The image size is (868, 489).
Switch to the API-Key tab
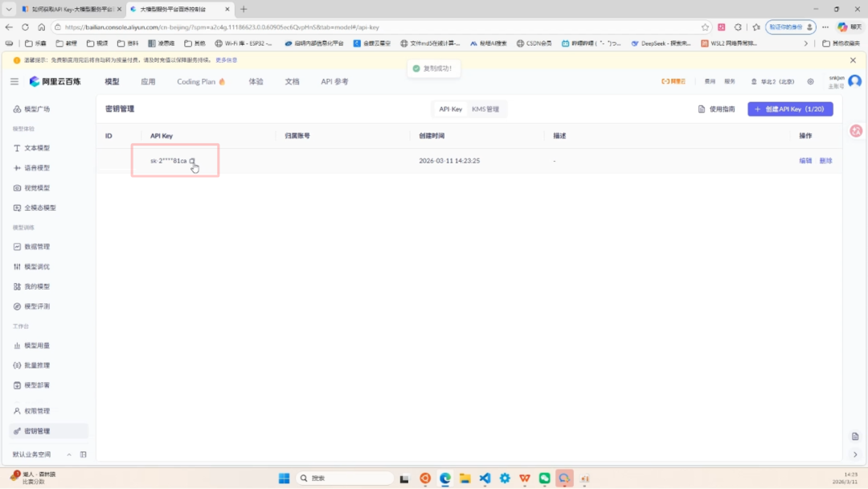tap(451, 109)
